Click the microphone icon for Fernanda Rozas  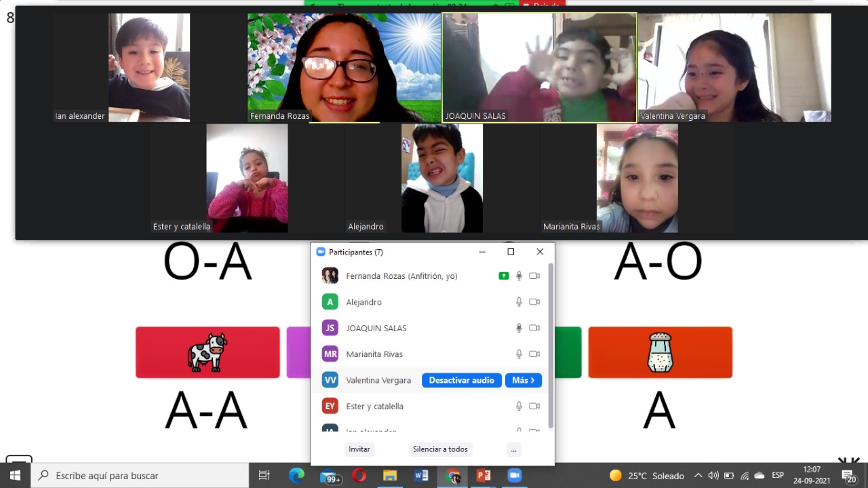[x=519, y=276]
